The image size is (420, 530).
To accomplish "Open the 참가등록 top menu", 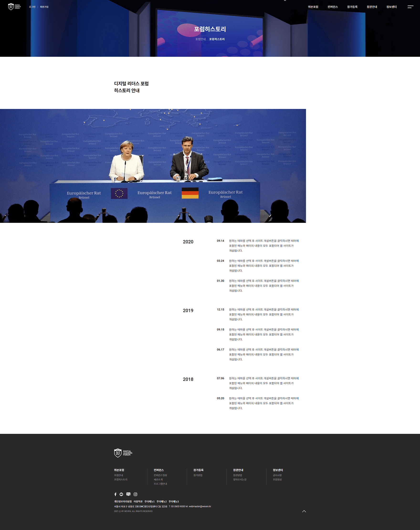I will point(352,7).
